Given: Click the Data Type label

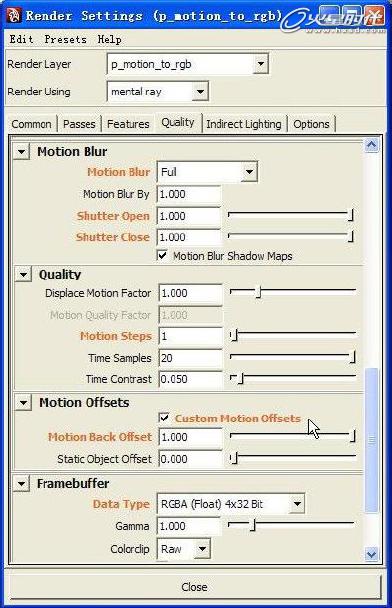Looking at the screenshot, I should (121, 504).
